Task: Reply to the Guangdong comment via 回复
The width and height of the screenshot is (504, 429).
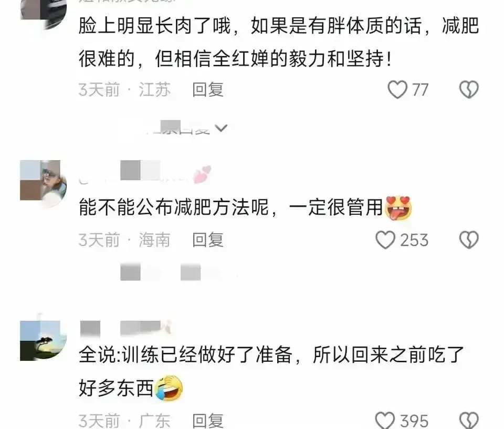Action: coord(208,421)
